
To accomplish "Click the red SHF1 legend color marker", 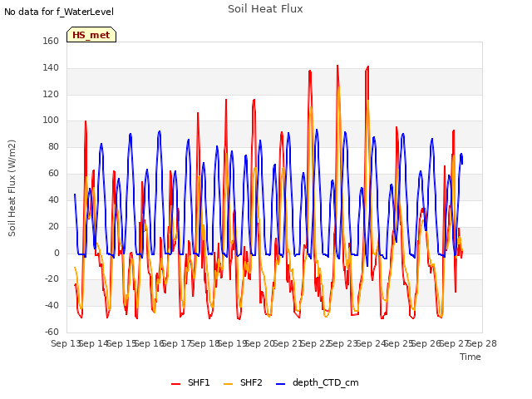I will (x=175, y=384).
